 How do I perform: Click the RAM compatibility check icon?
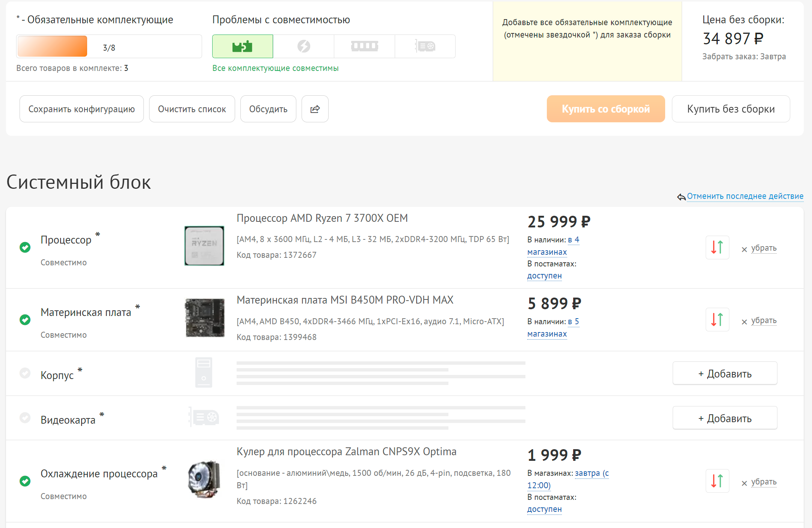364,46
